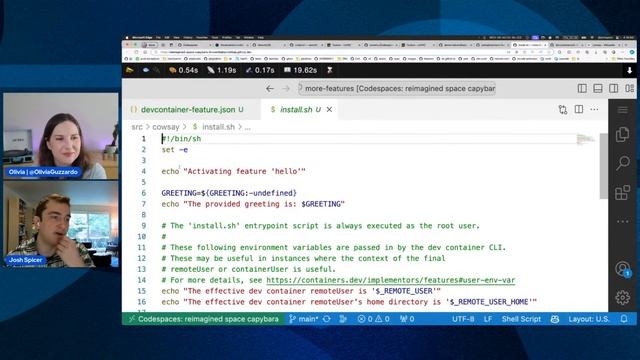Open the main branch picker in status bar
The width and height of the screenshot is (640, 360).
pos(304,319)
